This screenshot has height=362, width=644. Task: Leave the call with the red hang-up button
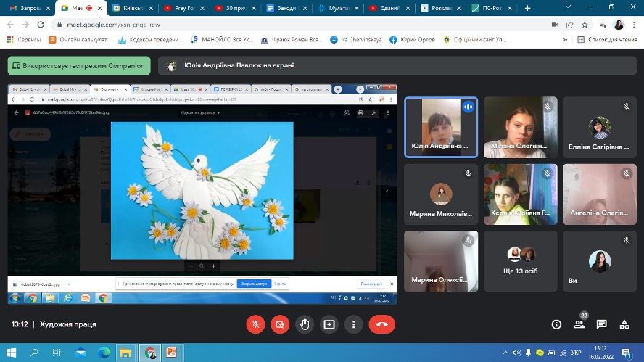point(382,324)
